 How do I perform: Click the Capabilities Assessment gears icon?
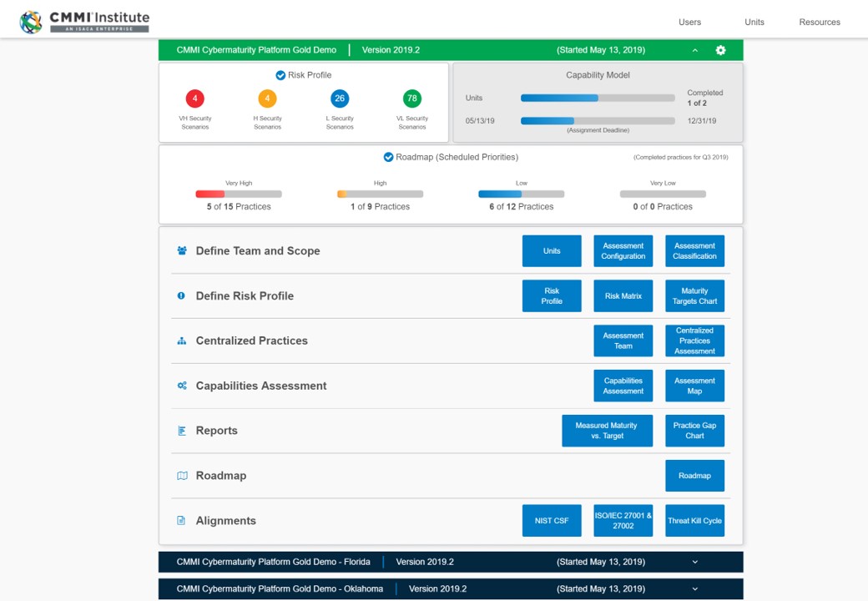click(x=182, y=386)
